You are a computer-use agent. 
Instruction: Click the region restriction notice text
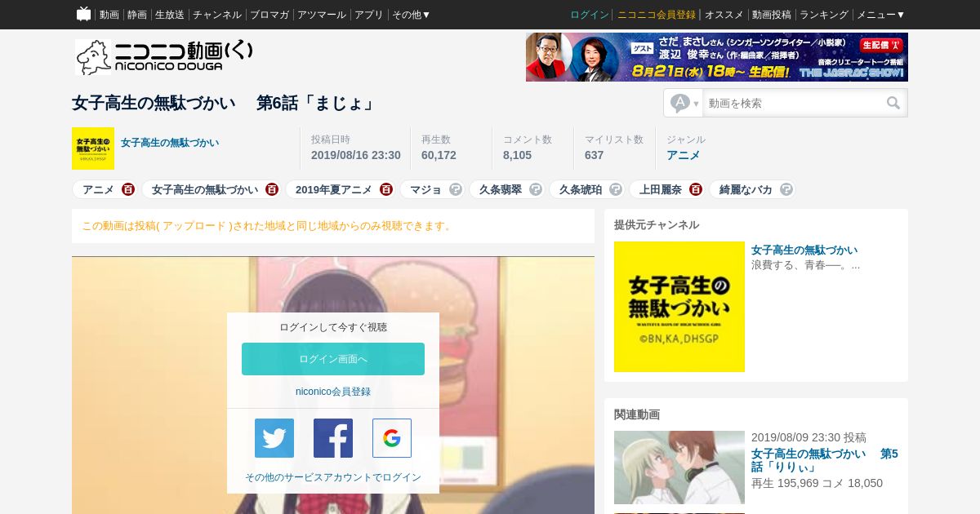coord(268,226)
